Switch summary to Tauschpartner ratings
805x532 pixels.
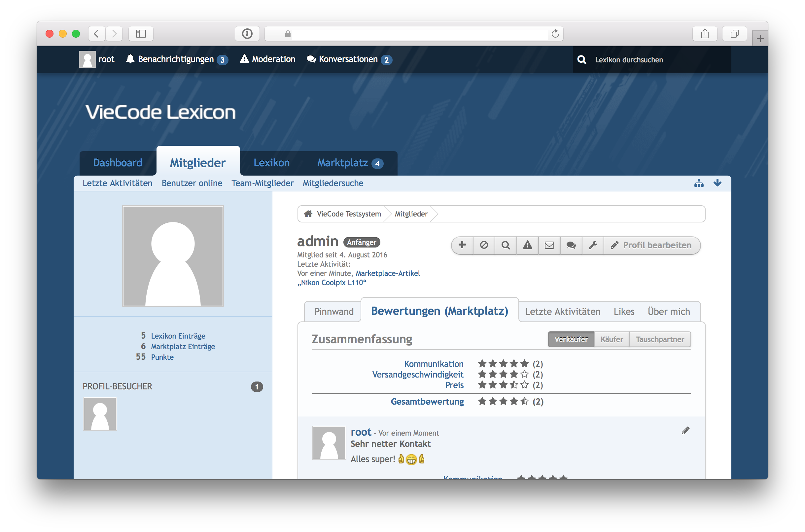(x=659, y=339)
